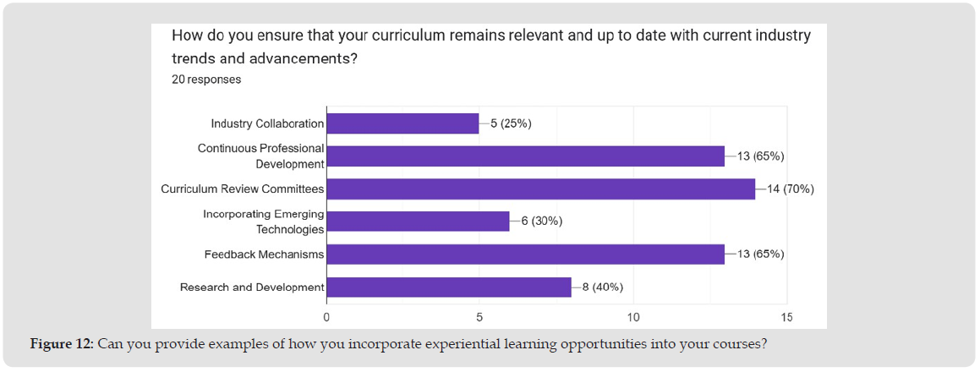Select the Feedback Mechanisms bar

(525, 254)
